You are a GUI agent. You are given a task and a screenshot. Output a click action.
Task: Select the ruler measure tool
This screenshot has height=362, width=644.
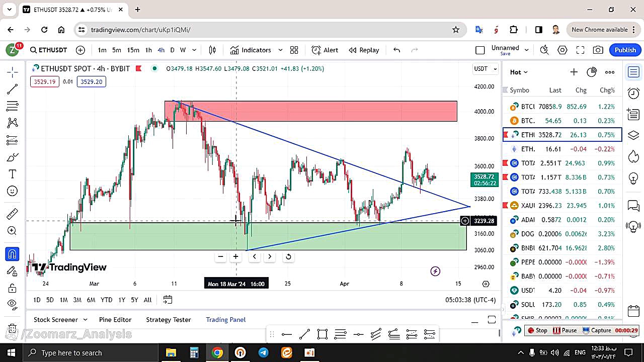pos(13,214)
